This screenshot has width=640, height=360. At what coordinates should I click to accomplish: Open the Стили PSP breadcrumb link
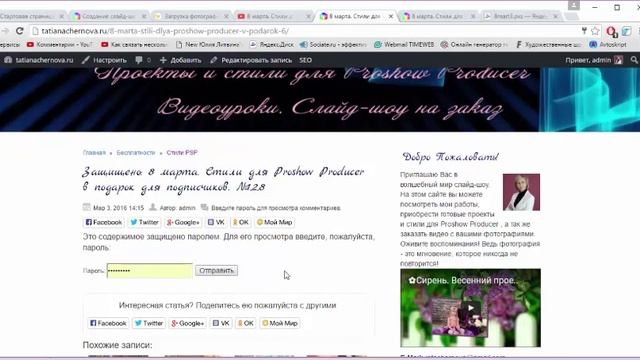(182, 153)
